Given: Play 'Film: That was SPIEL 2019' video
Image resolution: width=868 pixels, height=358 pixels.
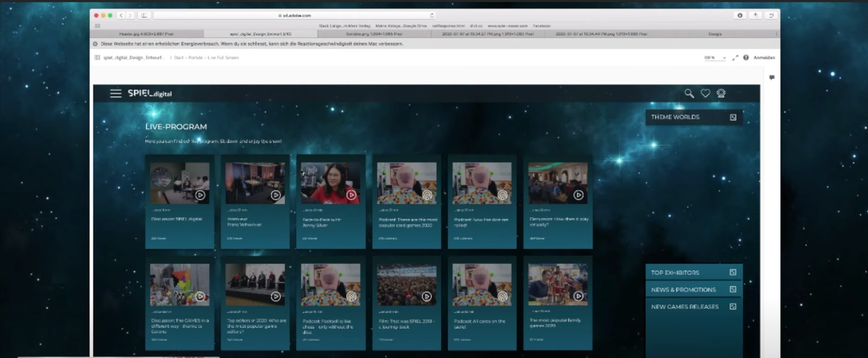Looking at the screenshot, I should click(427, 296).
